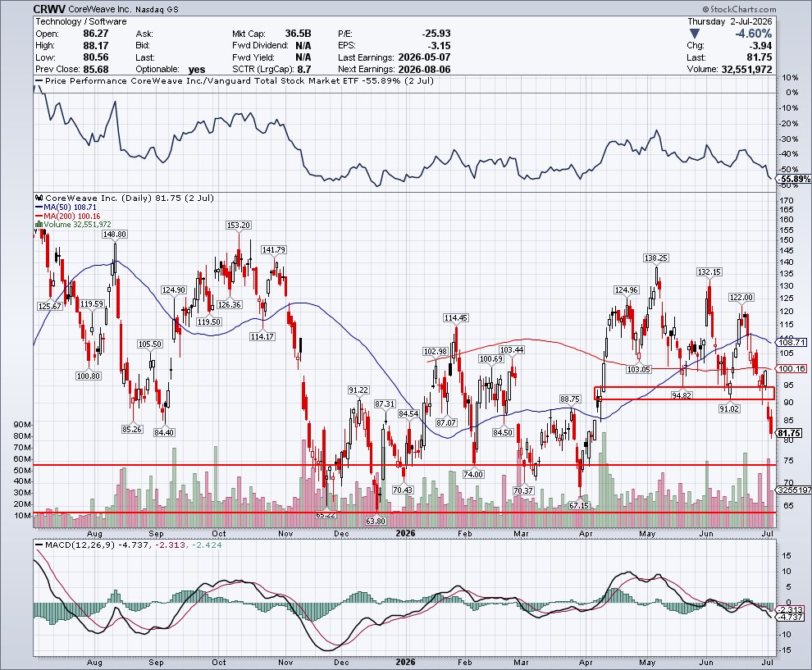Click the 91.02 price label

click(x=729, y=408)
